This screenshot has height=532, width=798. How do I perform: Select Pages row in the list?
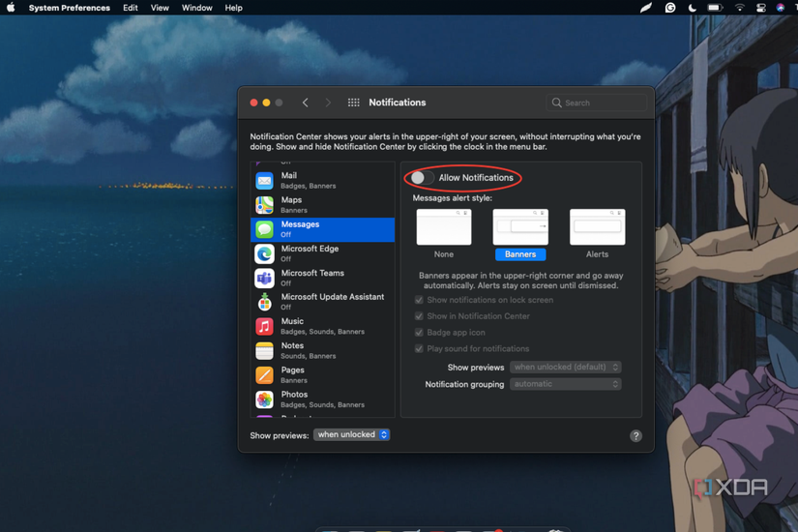tap(323, 375)
